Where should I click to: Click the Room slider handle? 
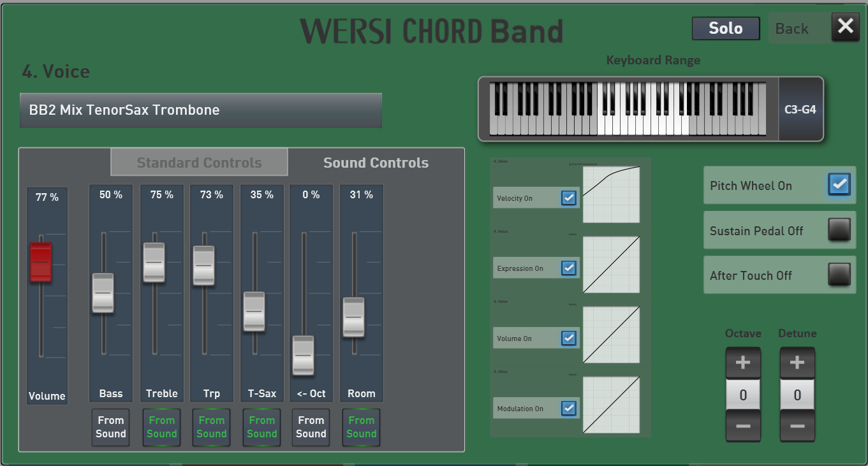354,317
